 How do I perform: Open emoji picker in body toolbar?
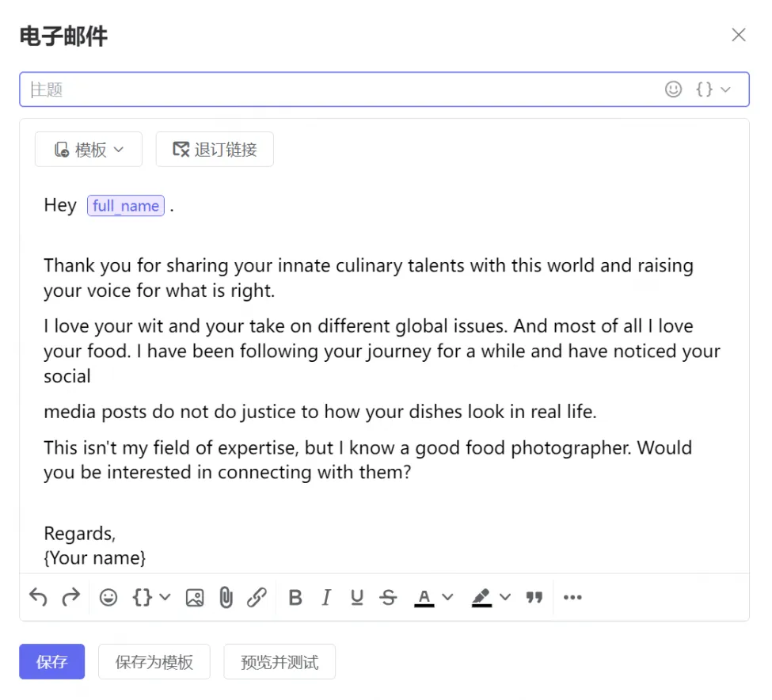pyautogui.click(x=108, y=597)
